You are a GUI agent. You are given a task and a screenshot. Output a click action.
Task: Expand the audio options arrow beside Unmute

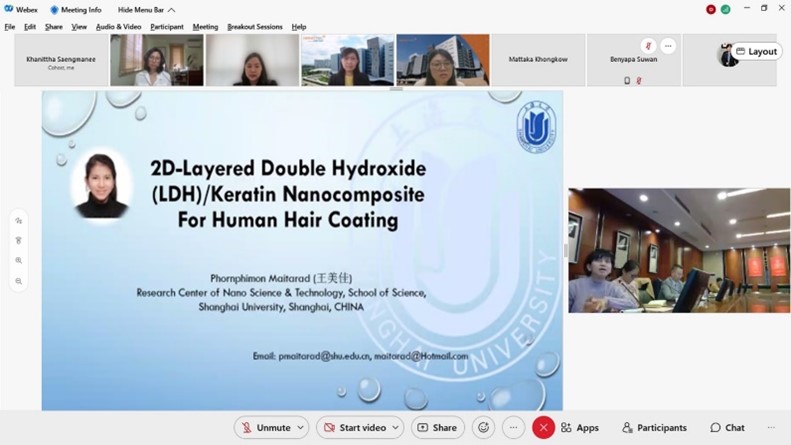point(300,428)
